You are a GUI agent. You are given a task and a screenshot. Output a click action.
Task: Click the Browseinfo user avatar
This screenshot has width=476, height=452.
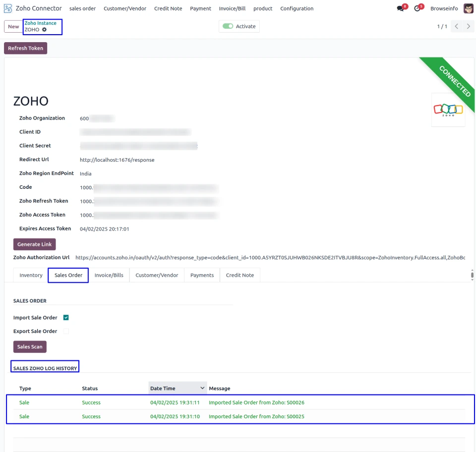(x=468, y=8)
